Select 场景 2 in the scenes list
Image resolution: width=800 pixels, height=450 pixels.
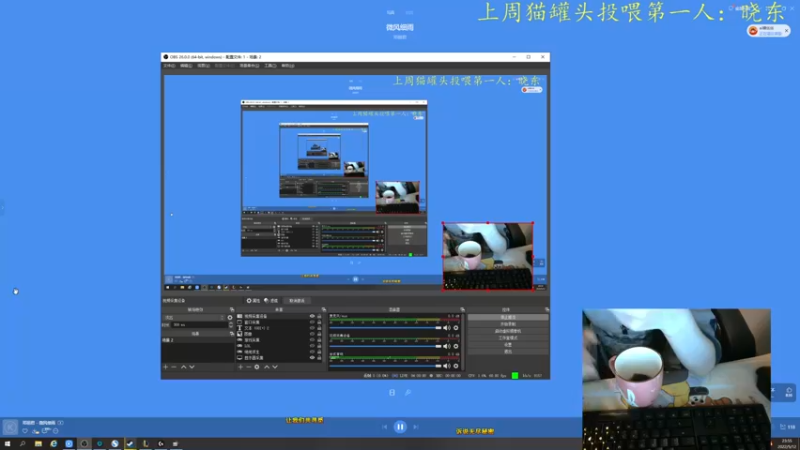197,340
